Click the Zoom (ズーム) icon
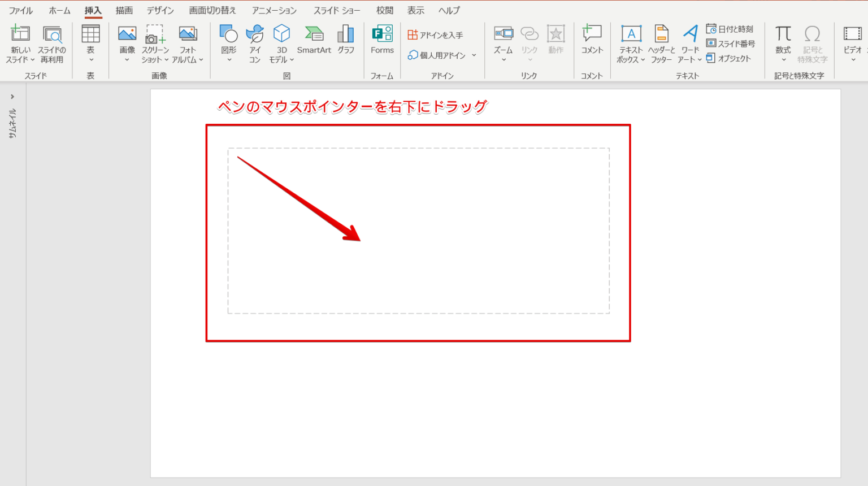Viewport: 868px width, 486px height. coord(503,34)
